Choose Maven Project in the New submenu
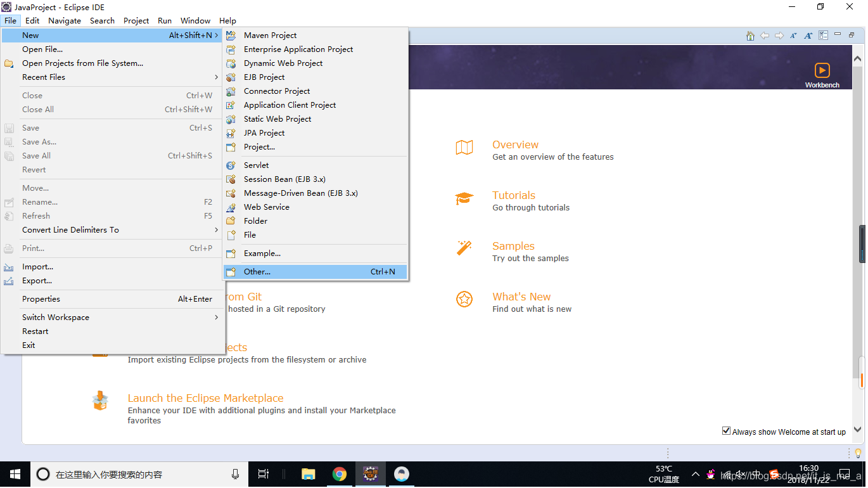868x488 pixels. [315, 35]
